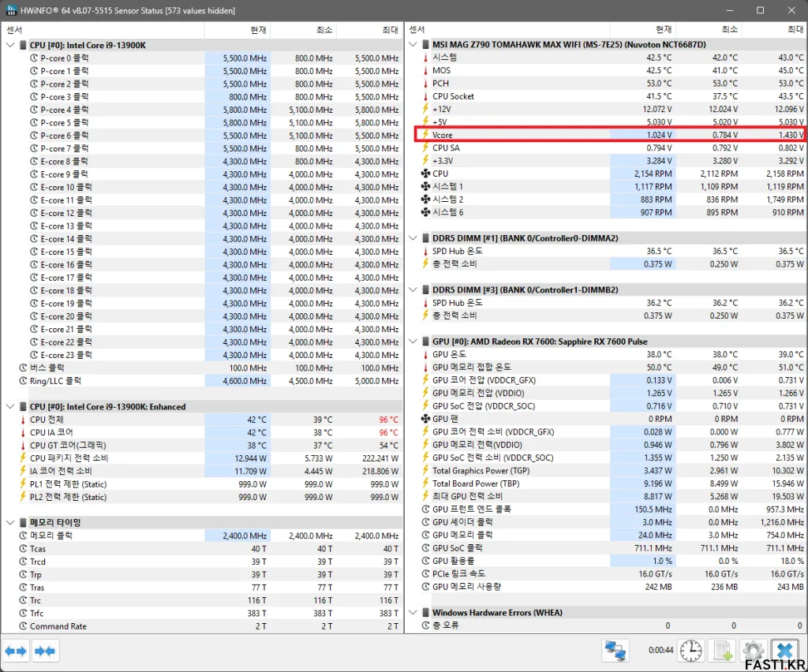Click the right pane 최대 column header
Viewport: 808px width, 672px height.
coord(775,30)
